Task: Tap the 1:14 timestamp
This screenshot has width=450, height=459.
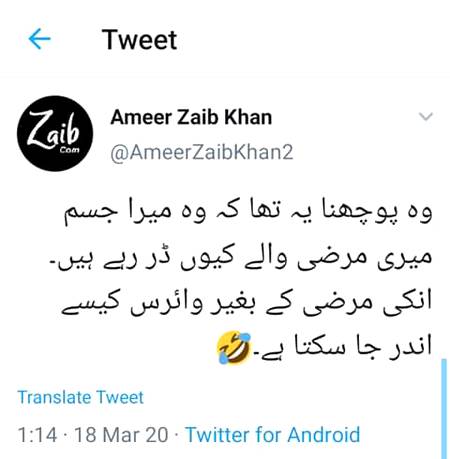Action: (37, 435)
